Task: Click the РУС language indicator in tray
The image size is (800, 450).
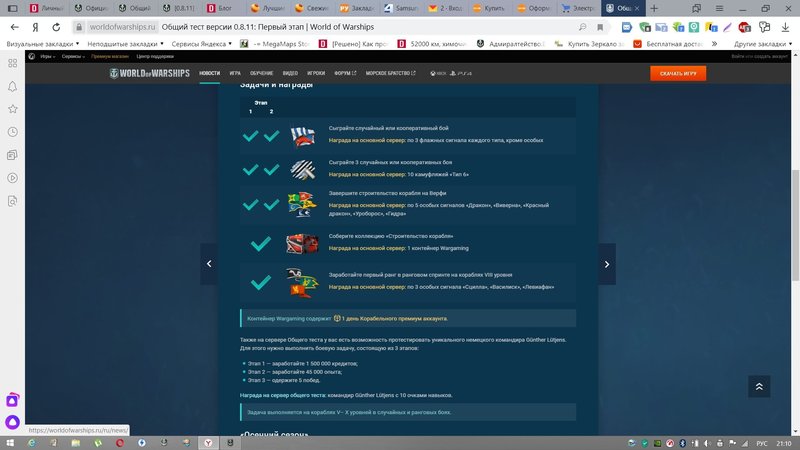Action: [x=762, y=443]
